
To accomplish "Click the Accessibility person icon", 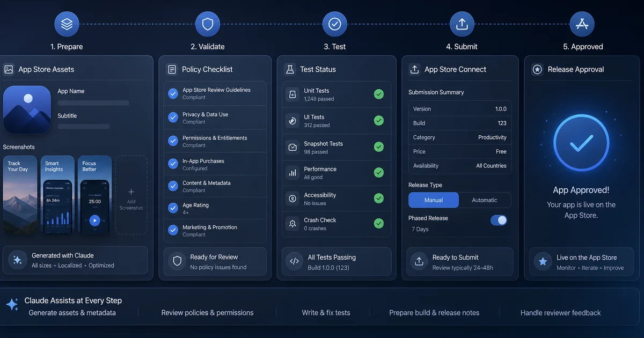I will 292,199.
